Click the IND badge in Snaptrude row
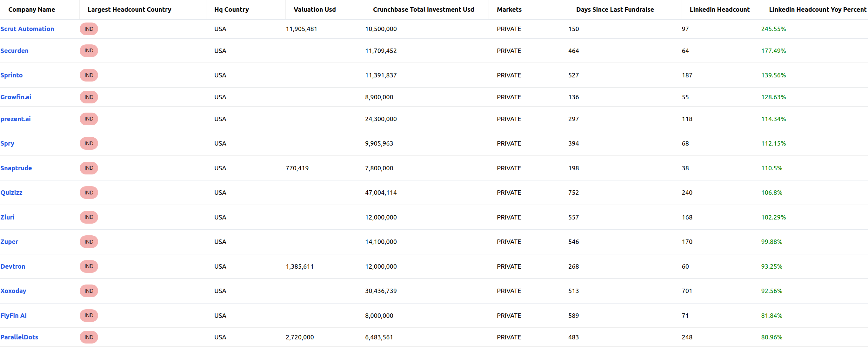868x347 pixels. click(89, 168)
